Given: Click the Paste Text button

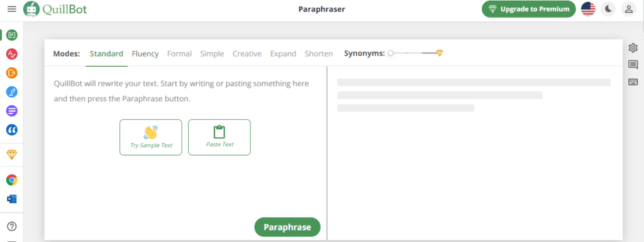Looking at the screenshot, I should (219, 137).
